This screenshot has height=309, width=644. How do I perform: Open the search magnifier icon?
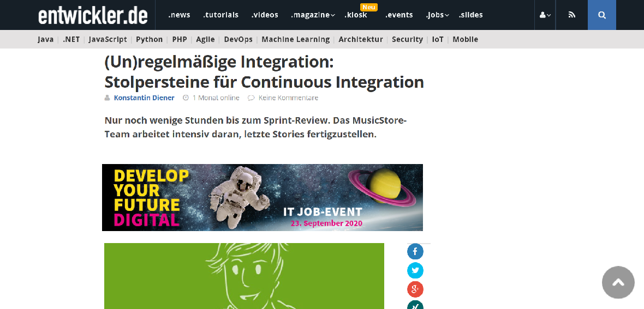point(601,15)
